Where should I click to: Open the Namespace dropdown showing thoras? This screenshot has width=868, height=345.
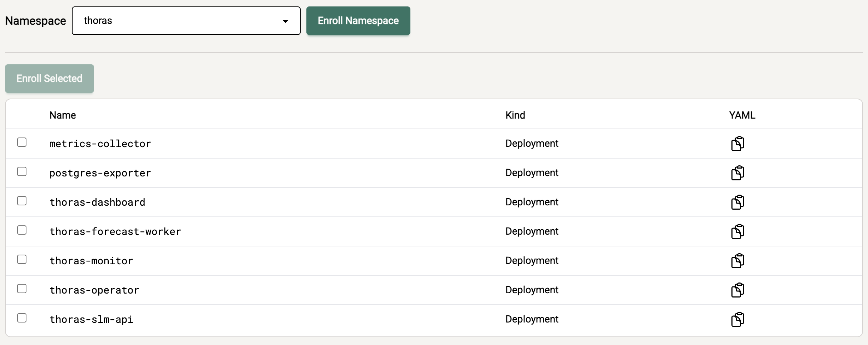(186, 21)
